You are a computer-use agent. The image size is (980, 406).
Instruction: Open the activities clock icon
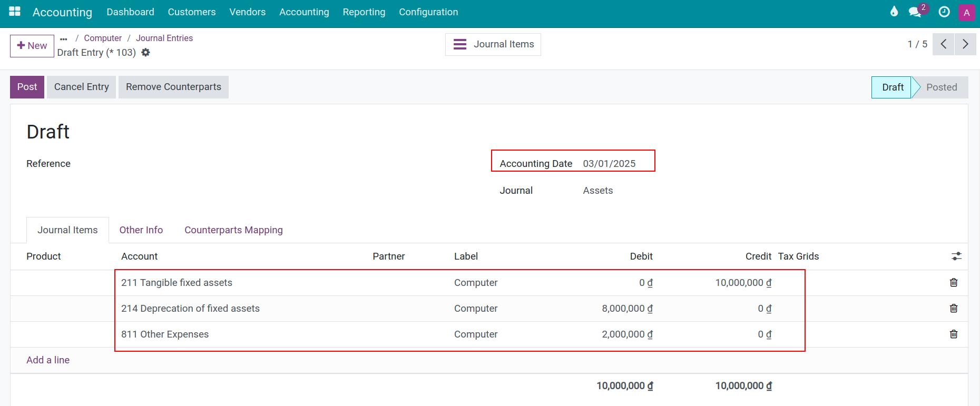[x=944, y=12]
